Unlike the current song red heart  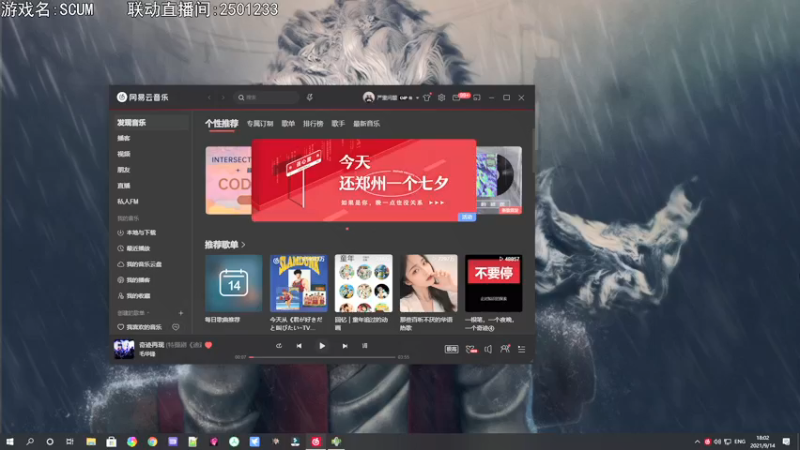208,345
